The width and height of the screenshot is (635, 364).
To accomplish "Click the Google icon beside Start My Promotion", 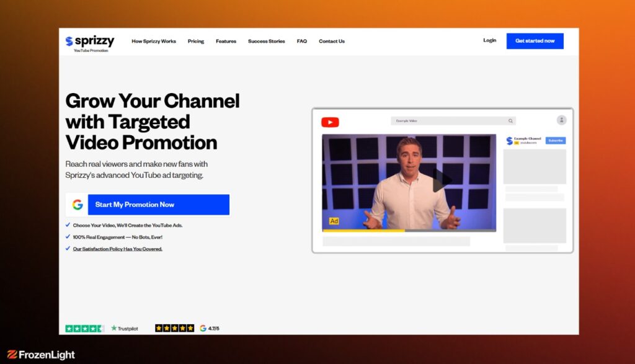I will [x=78, y=205].
